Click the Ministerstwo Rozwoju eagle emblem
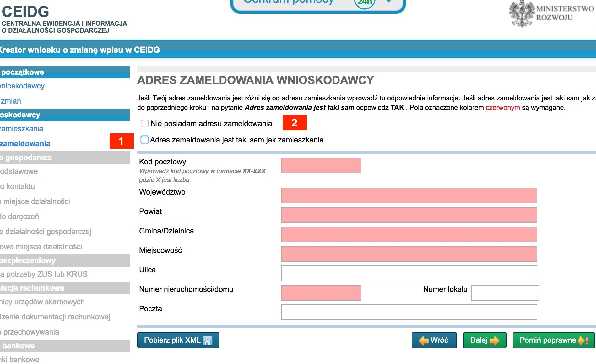Screen dimensions: 596x364 point(522,14)
